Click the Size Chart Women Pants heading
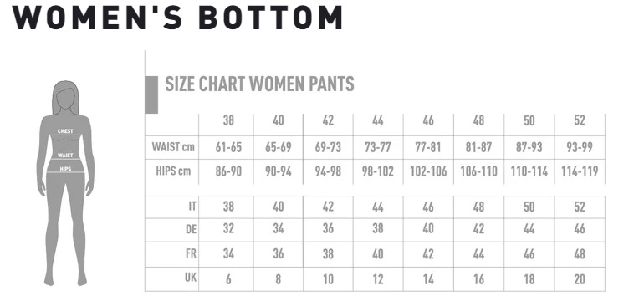 click(259, 84)
